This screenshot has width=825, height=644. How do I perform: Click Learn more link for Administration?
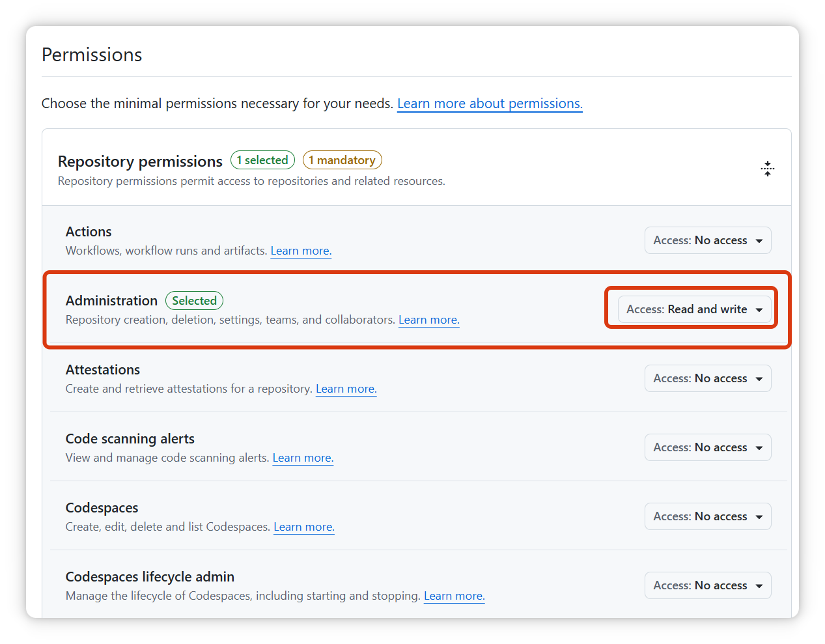[428, 320]
